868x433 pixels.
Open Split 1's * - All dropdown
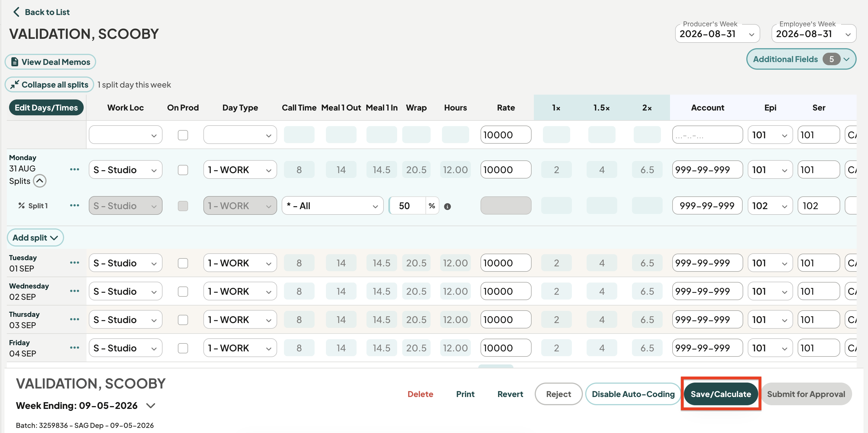[332, 205]
